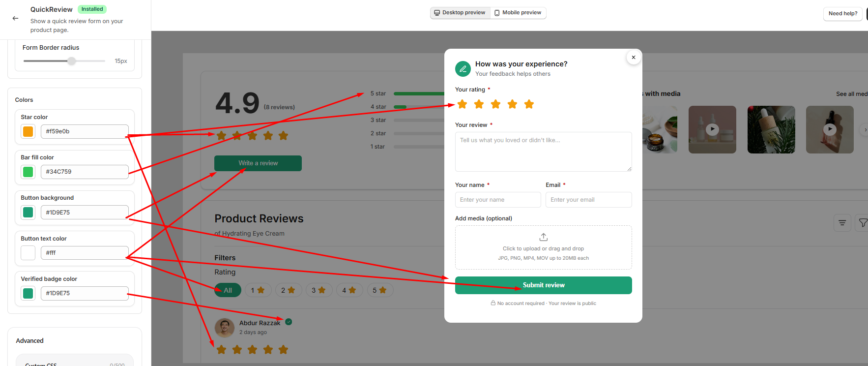Click the verified badge next to Abdur Razzak
Screen dimensions: 868x366
point(289,322)
